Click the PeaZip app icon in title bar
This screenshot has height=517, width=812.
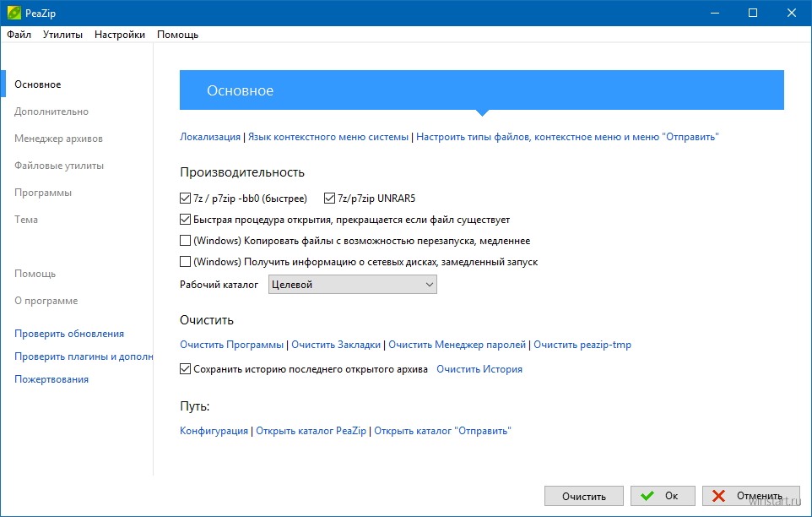coord(14,13)
